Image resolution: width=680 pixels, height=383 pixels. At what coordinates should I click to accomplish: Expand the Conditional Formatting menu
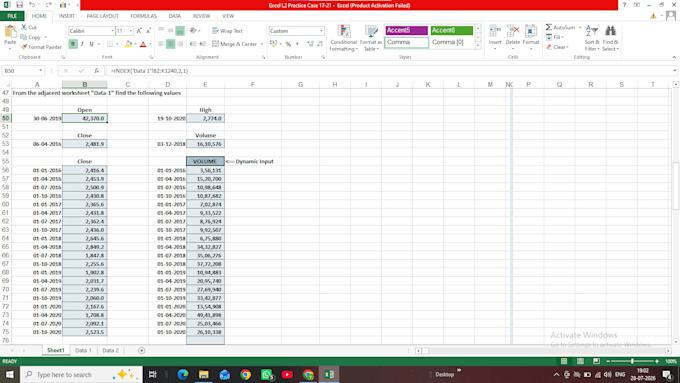343,38
